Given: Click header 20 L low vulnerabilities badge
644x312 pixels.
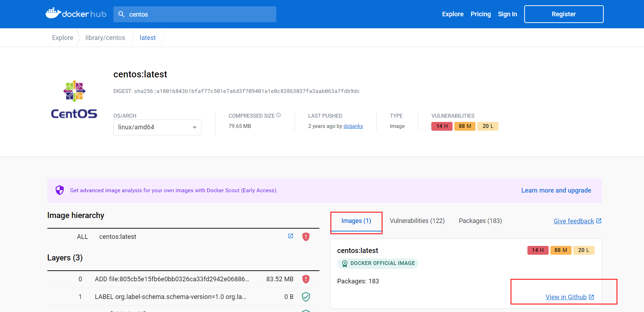Looking at the screenshot, I should [488, 126].
